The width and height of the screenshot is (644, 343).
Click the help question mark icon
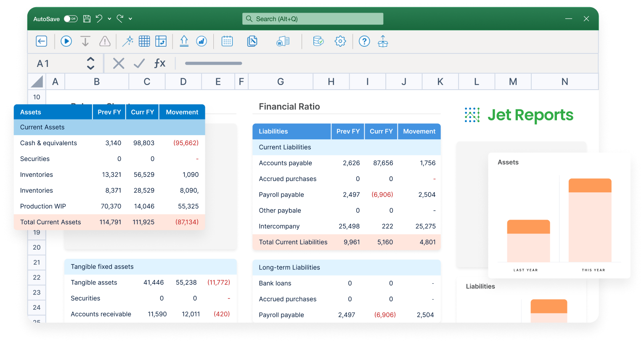pos(364,41)
